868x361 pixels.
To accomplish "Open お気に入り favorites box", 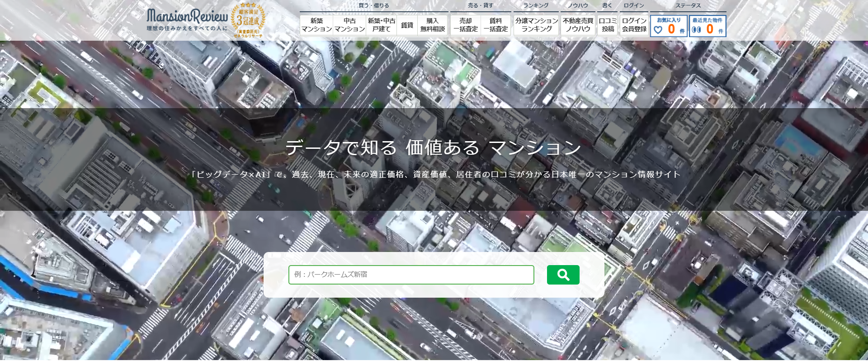I will 669,26.
